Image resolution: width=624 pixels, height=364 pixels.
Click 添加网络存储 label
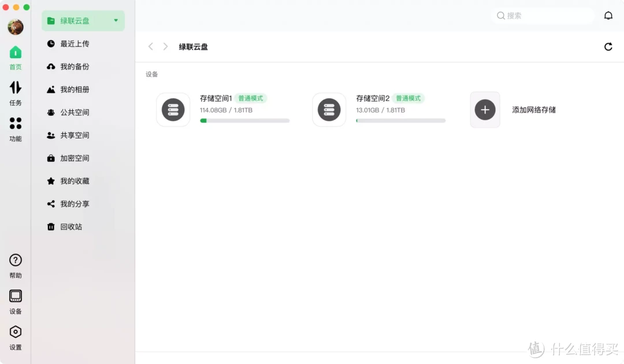coord(534,110)
